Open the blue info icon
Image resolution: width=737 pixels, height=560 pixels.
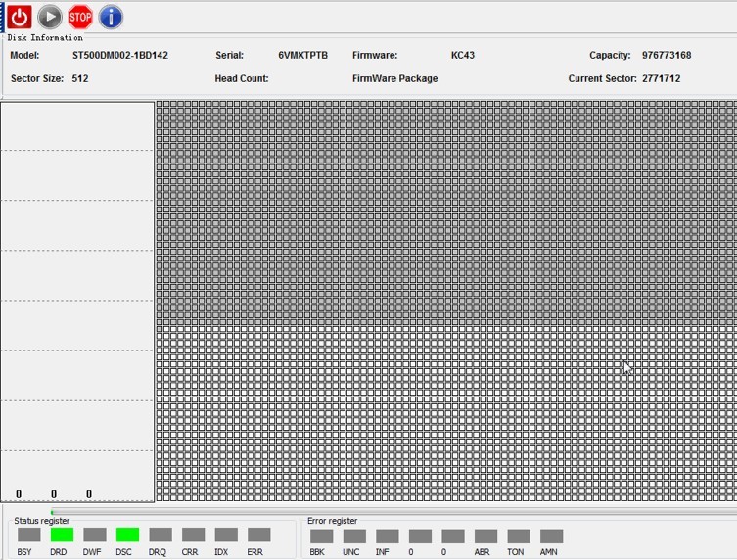(x=111, y=18)
